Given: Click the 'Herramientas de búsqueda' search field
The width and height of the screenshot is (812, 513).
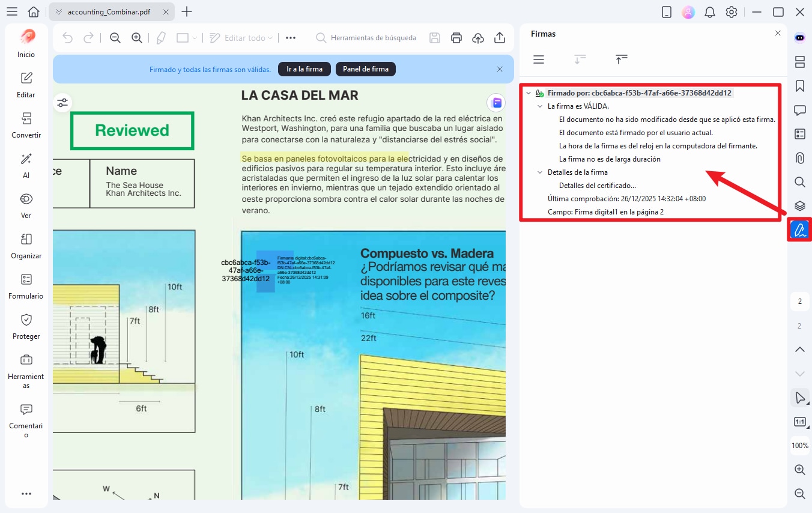Looking at the screenshot, I should pyautogui.click(x=373, y=38).
